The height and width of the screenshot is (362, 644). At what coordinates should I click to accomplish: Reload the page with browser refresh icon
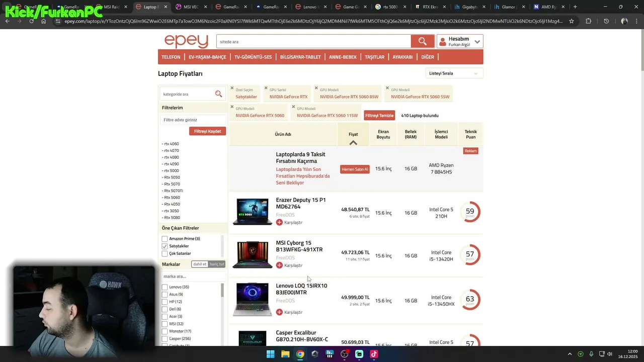pyautogui.click(x=31, y=21)
